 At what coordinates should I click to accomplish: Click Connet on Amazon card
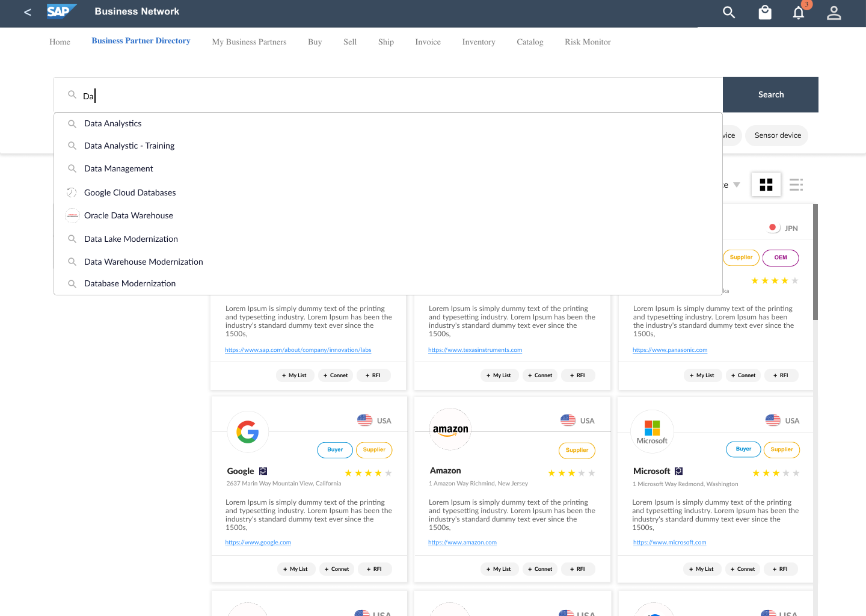[539, 569]
